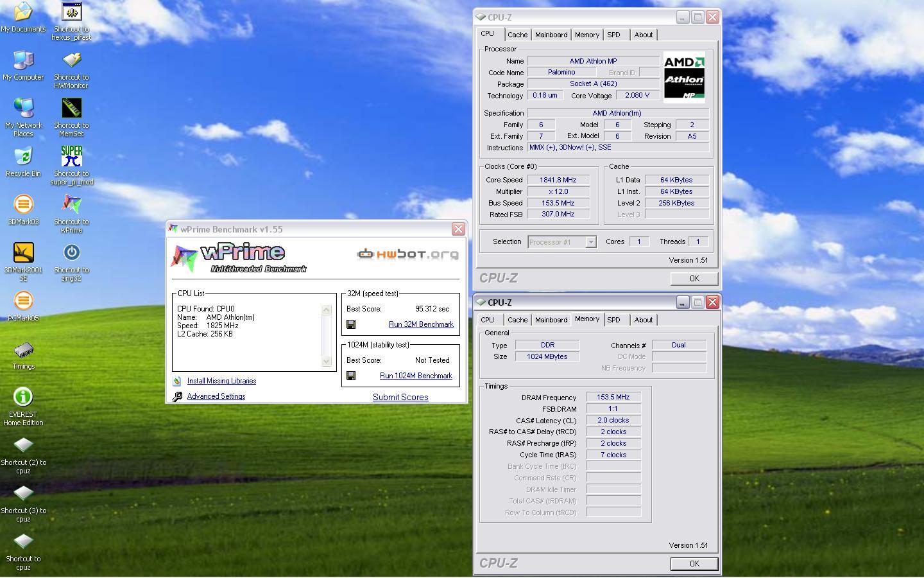Viewport: 924px width, 578px height.
Task: Click the CAS# Latency 2.0 clocks field
Action: (613, 420)
